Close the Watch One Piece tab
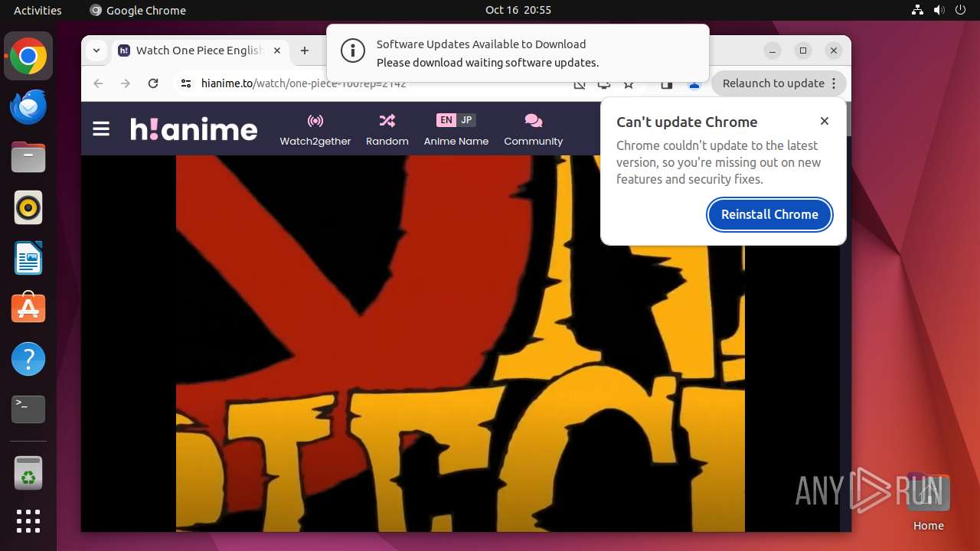980x551 pixels. click(277, 51)
